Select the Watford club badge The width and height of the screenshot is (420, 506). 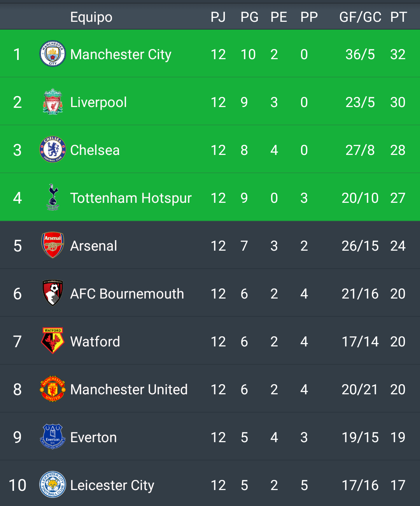(52, 341)
